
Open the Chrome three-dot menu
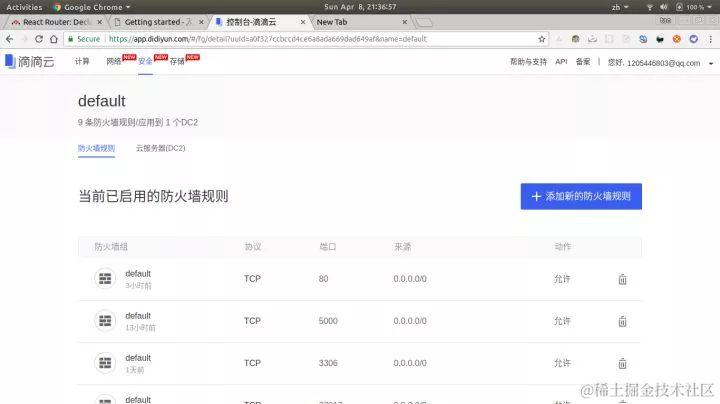click(710, 39)
